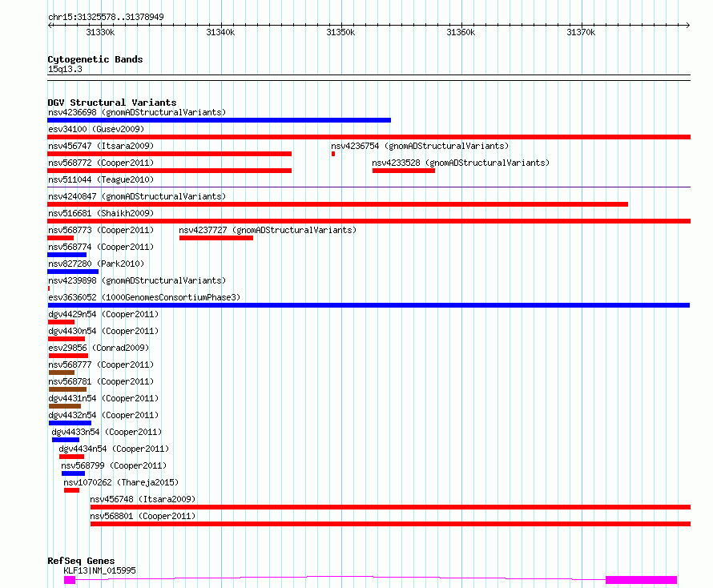Click the small KLF13 first exon block
The width and height of the screenshot is (713, 588).
(70, 580)
